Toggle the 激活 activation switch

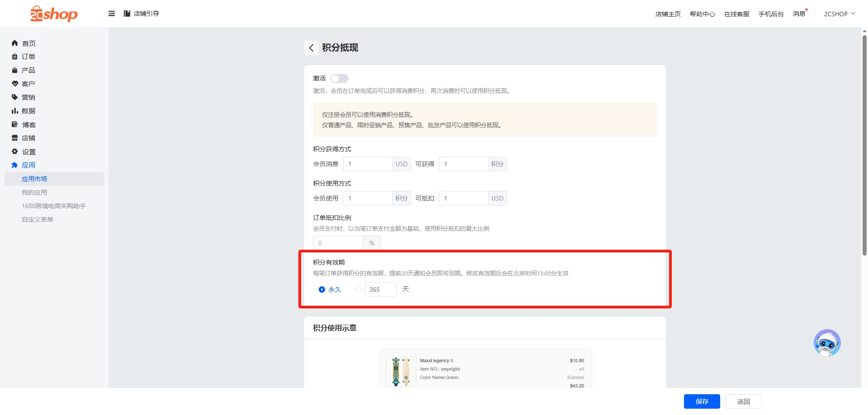tap(339, 79)
